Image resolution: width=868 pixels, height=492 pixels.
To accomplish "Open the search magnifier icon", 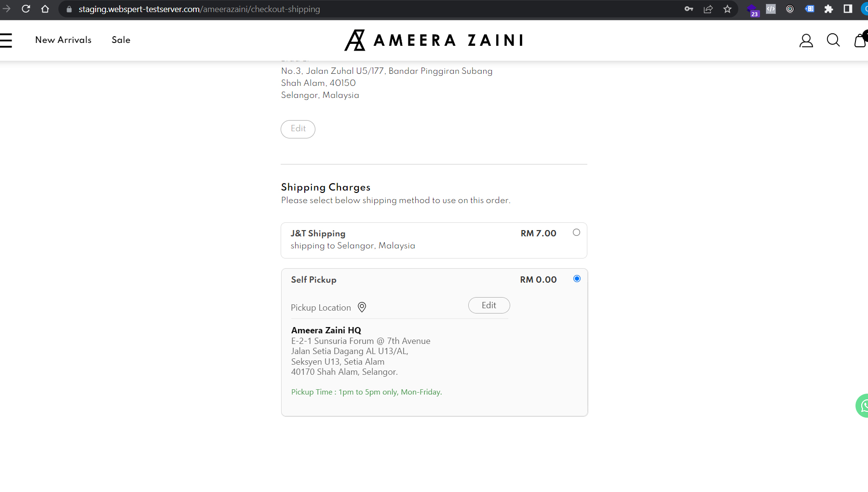I will pyautogui.click(x=833, y=41).
